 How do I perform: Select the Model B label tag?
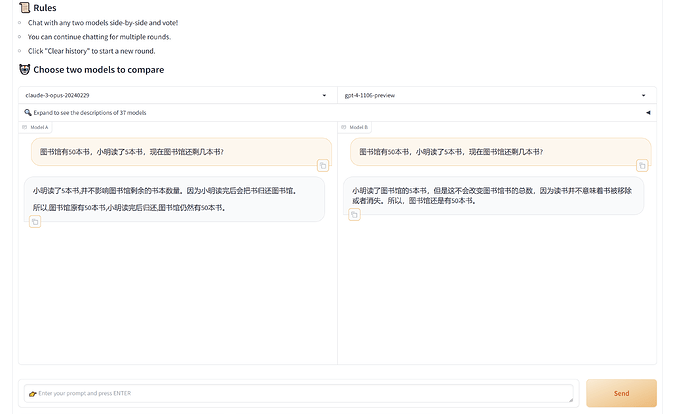click(x=355, y=127)
